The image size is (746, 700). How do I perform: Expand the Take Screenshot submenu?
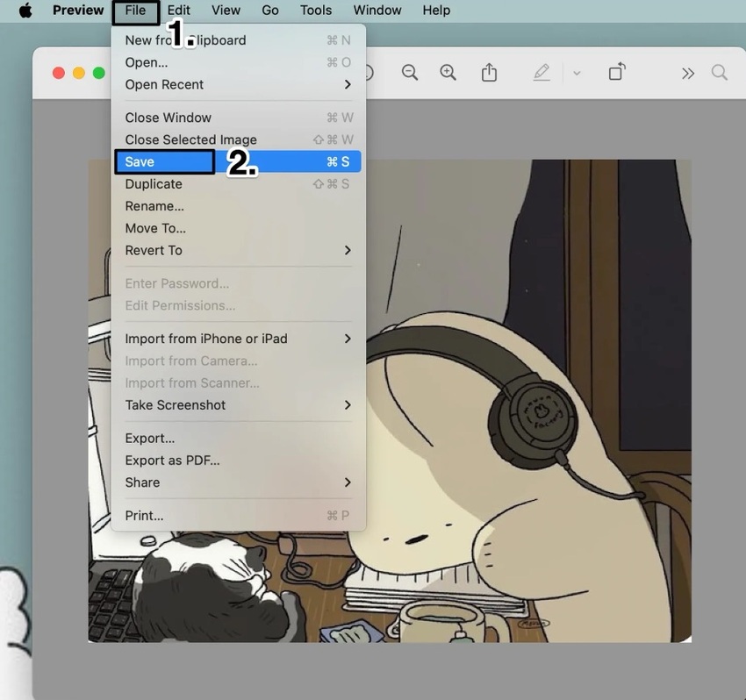pyautogui.click(x=238, y=405)
